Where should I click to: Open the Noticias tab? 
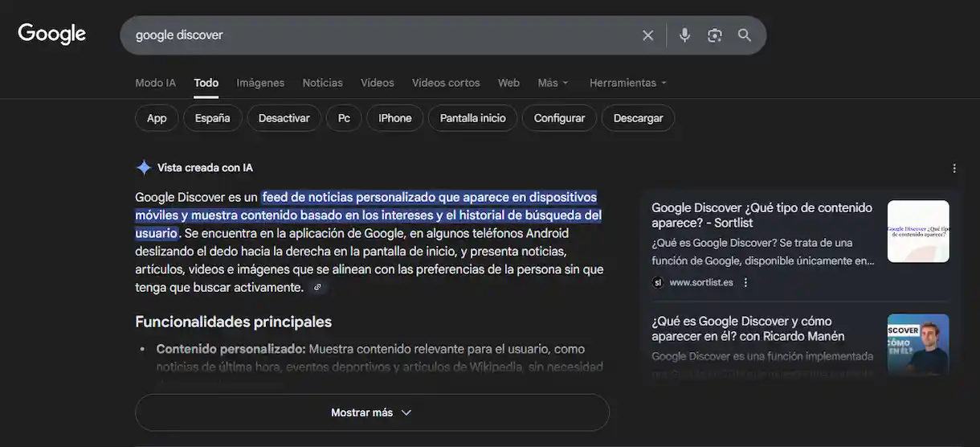(322, 83)
